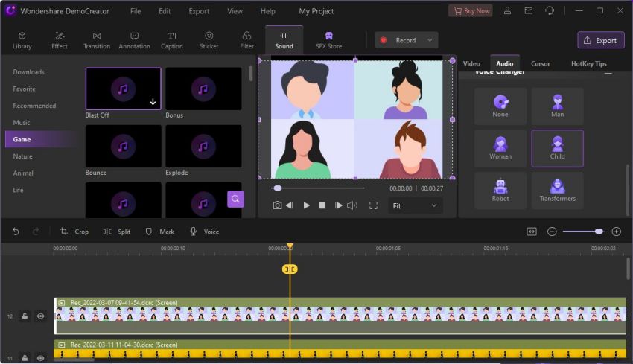This screenshot has height=364, width=633.
Task: Select the Robot voice changer
Action: coord(500,190)
